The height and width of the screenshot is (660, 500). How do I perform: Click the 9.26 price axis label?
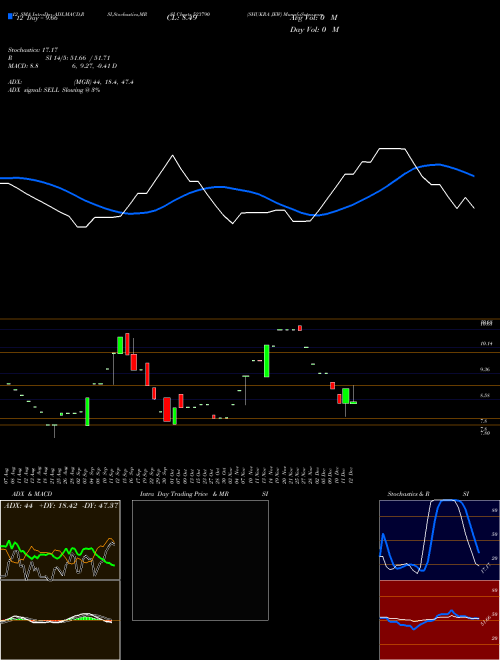485,370
